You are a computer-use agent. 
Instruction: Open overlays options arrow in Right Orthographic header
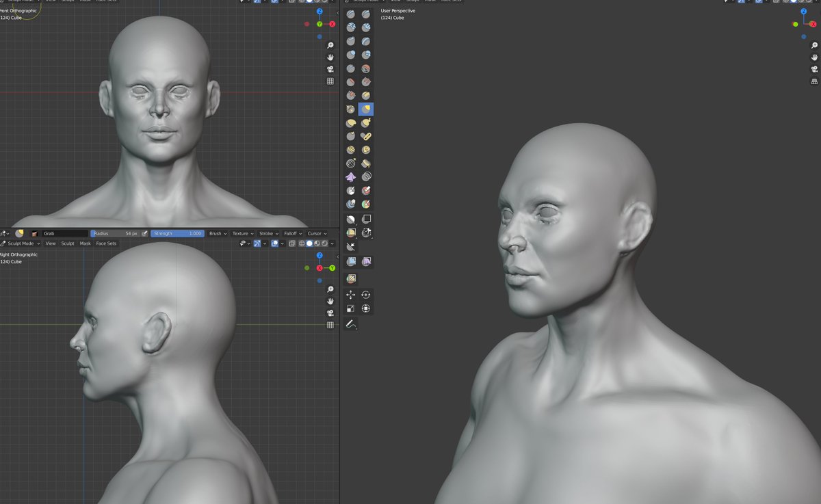282,243
